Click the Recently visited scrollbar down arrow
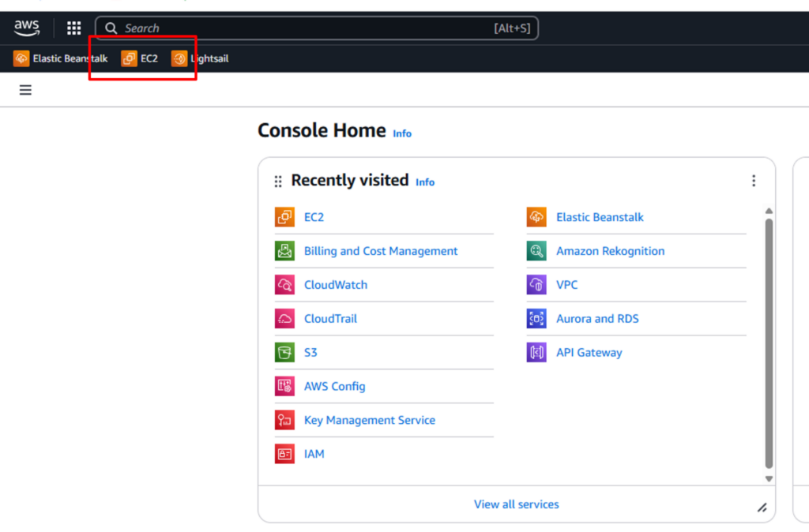 769,479
